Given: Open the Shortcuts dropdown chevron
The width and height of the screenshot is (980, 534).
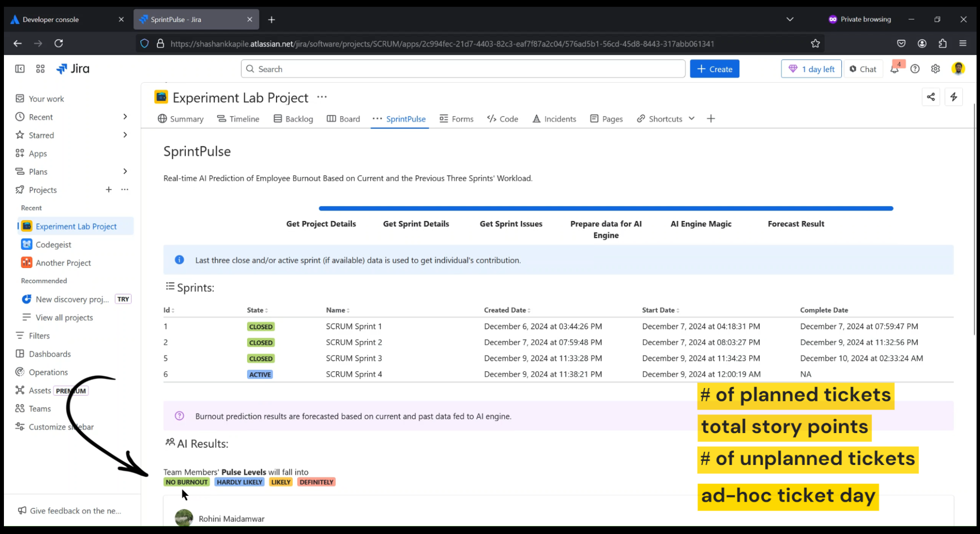Looking at the screenshot, I should [x=691, y=119].
